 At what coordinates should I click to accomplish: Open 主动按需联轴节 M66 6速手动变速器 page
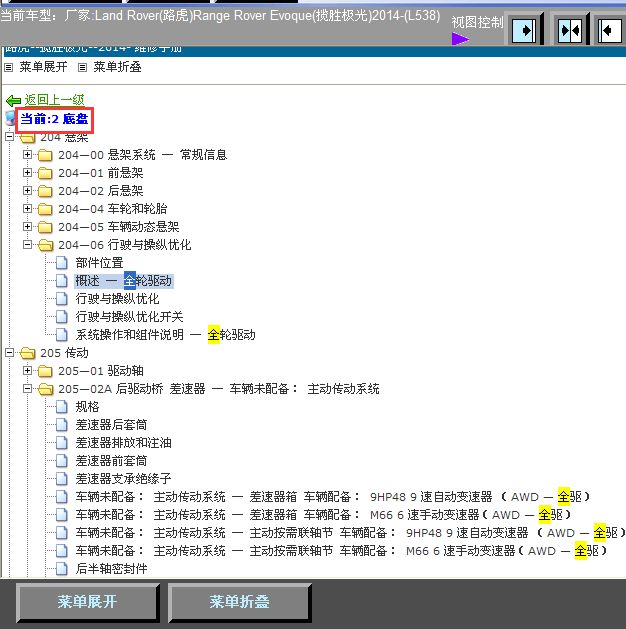tap(341, 551)
